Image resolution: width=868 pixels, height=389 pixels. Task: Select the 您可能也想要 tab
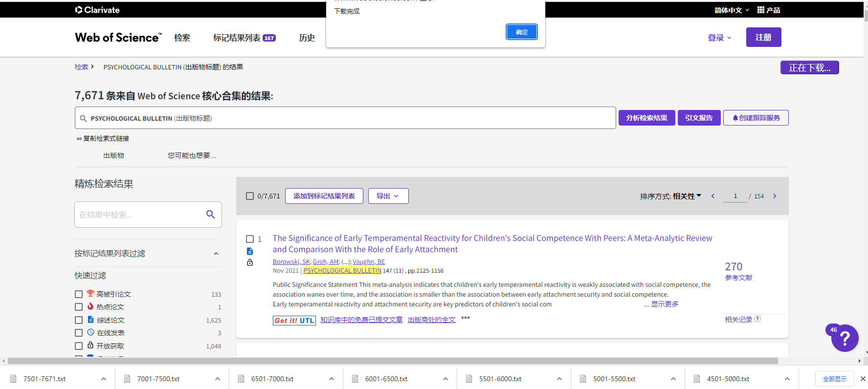[192, 155]
